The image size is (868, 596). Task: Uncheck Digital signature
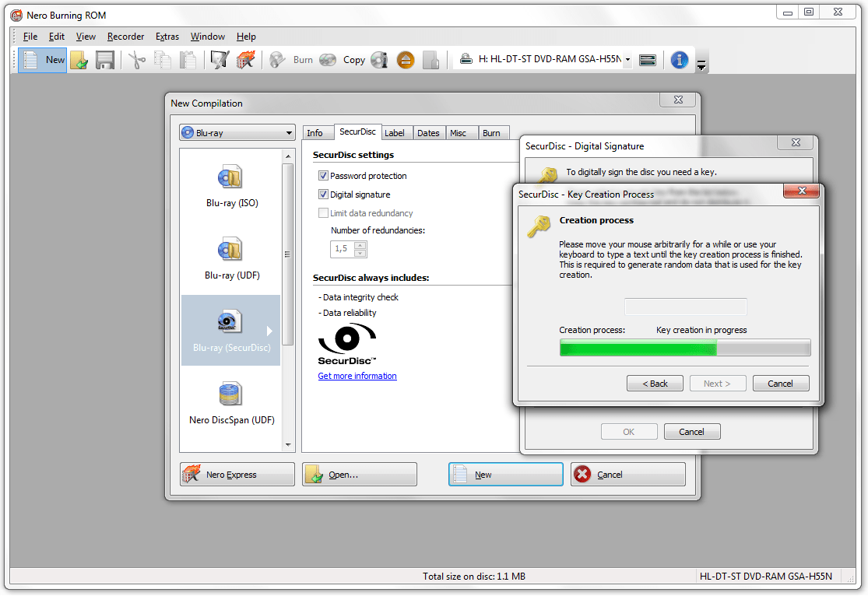pyautogui.click(x=323, y=195)
